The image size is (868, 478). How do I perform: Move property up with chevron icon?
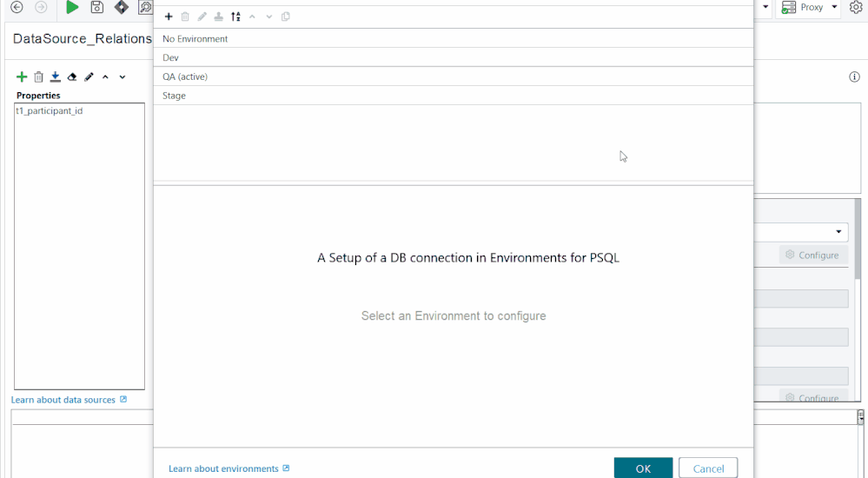106,77
